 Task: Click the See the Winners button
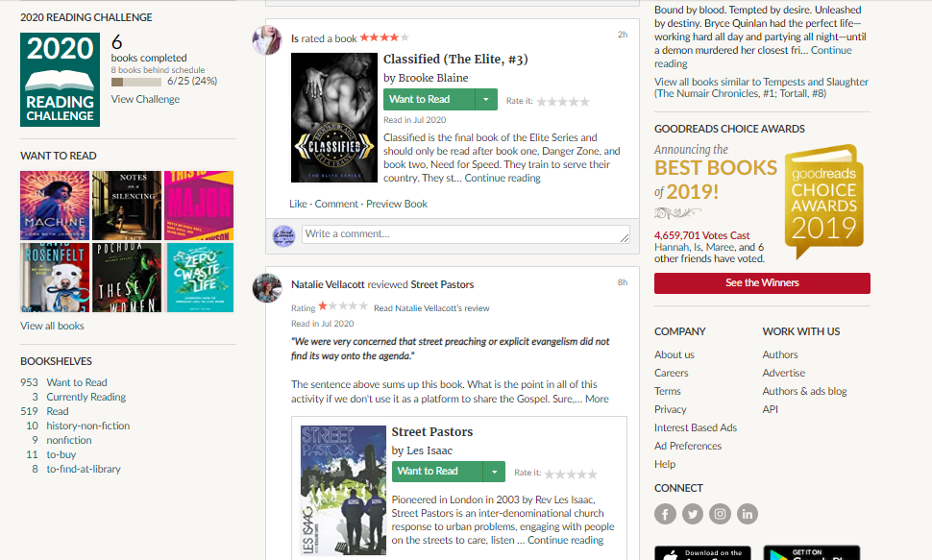[x=762, y=283]
